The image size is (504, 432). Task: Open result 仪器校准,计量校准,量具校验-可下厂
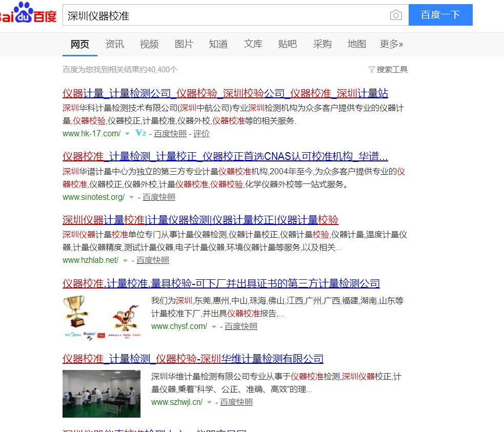click(221, 283)
